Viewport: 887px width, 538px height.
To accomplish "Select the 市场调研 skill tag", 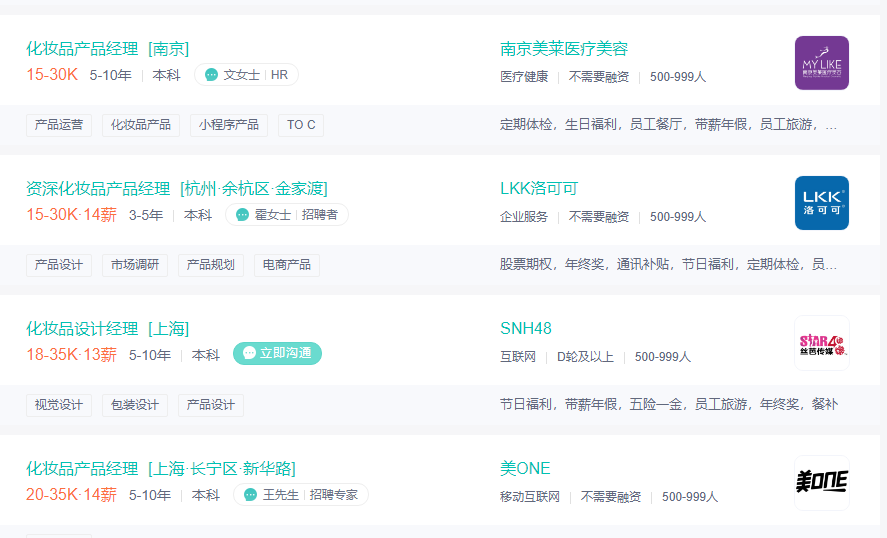I will click(x=135, y=265).
